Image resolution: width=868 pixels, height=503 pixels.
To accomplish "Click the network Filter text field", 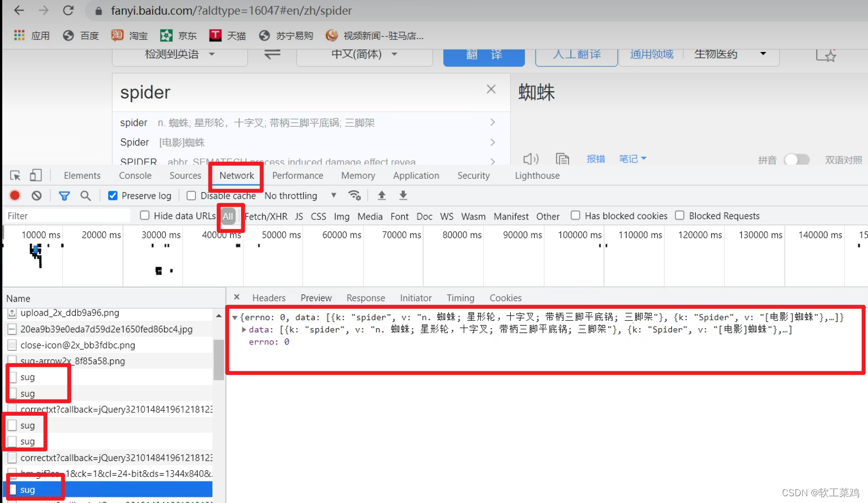I will pyautogui.click(x=67, y=216).
